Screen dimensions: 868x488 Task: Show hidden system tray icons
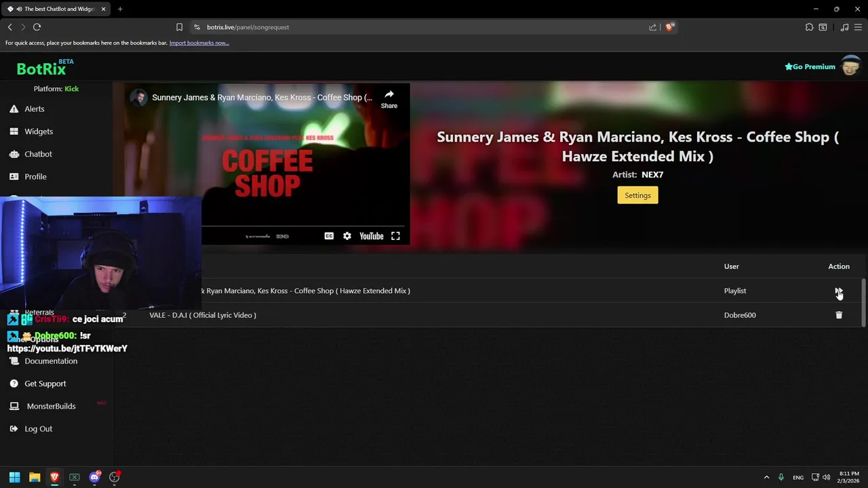(766, 477)
